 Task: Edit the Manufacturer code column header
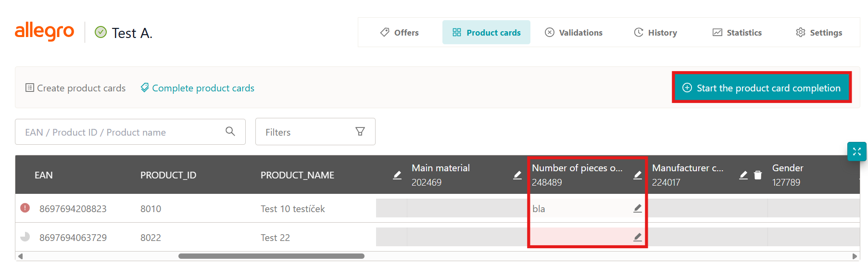pos(743,175)
